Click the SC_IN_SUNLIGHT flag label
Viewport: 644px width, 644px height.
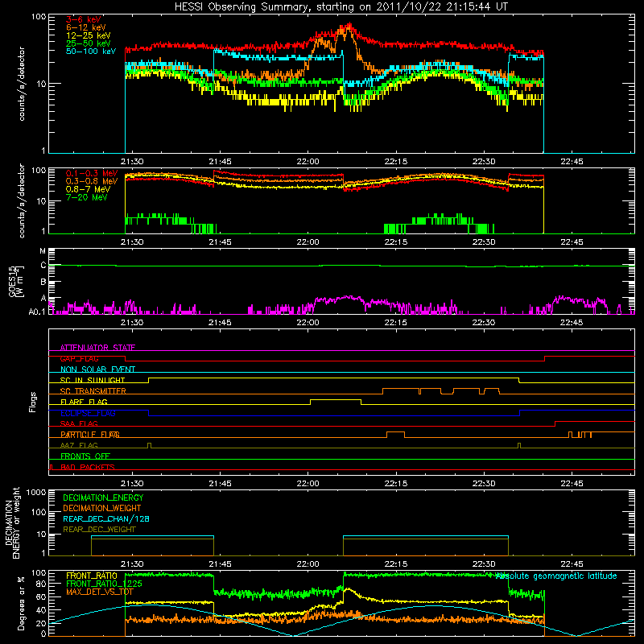tap(93, 380)
